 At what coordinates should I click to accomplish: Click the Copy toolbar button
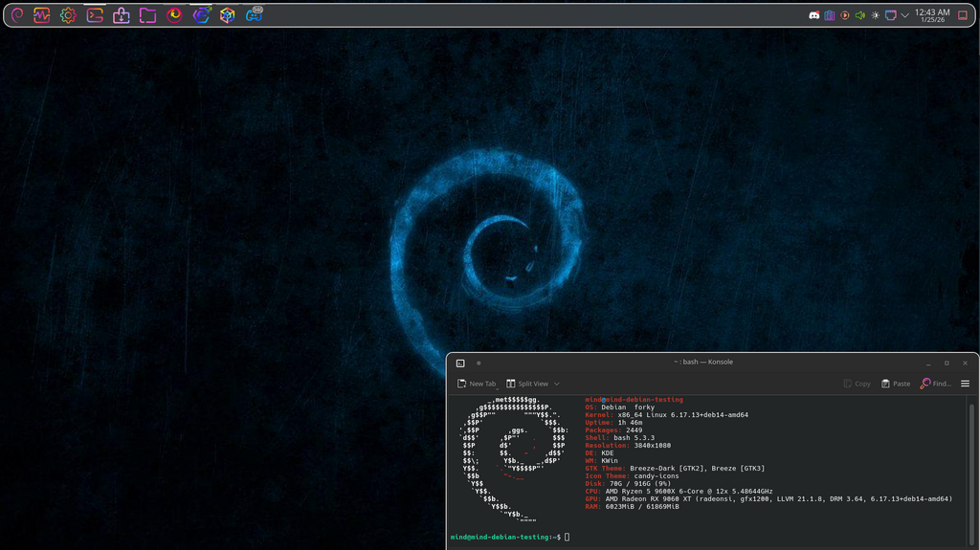[x=857, y=384]
